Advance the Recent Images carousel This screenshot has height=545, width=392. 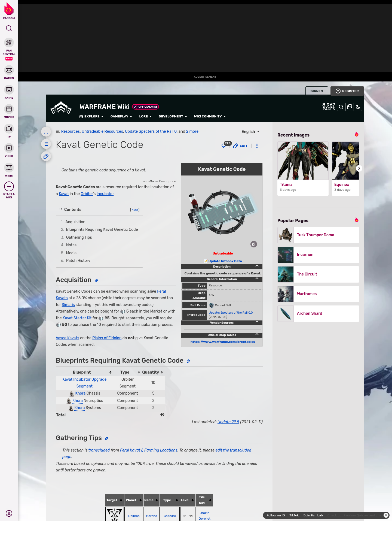tap(359, 168)
